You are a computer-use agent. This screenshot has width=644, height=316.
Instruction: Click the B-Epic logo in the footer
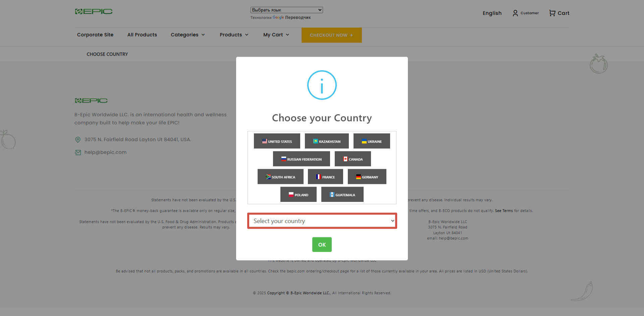coord(91,100)
